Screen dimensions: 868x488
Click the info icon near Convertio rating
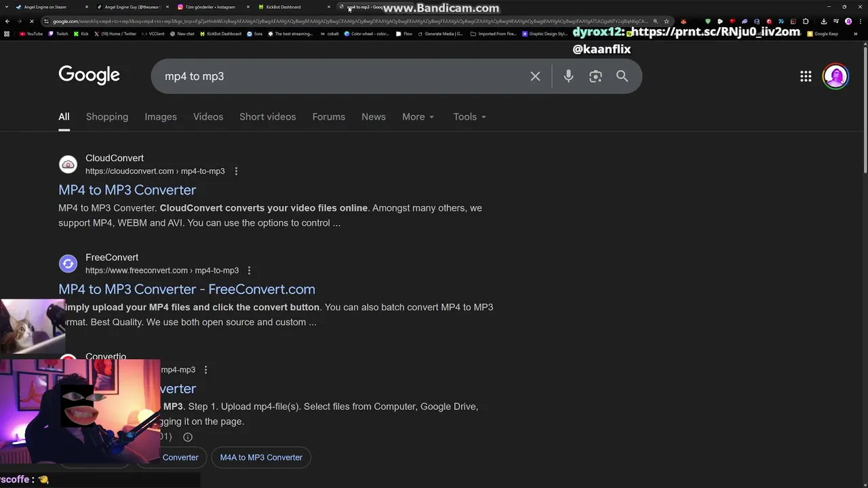tap(188, 437)
